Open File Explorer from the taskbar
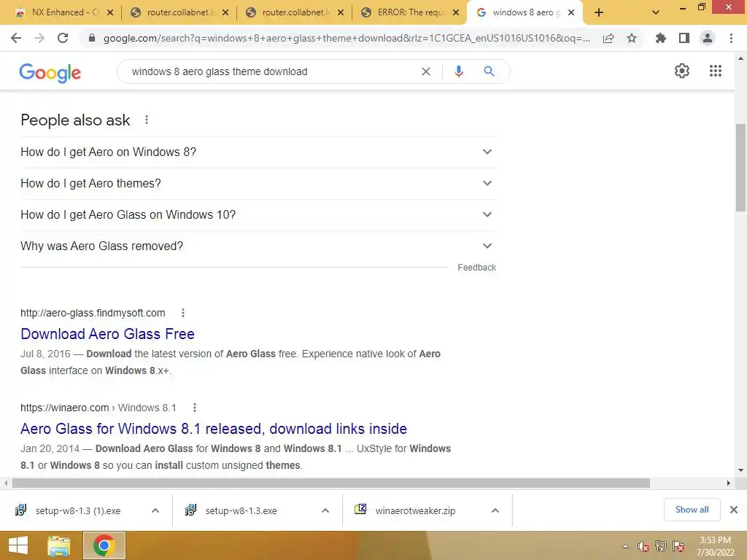 [58, 545]
